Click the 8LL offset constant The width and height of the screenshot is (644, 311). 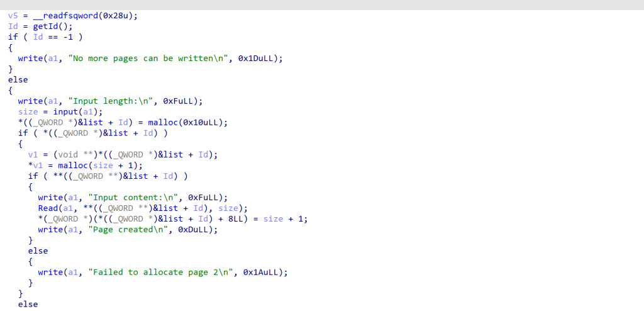coord(236,219)
